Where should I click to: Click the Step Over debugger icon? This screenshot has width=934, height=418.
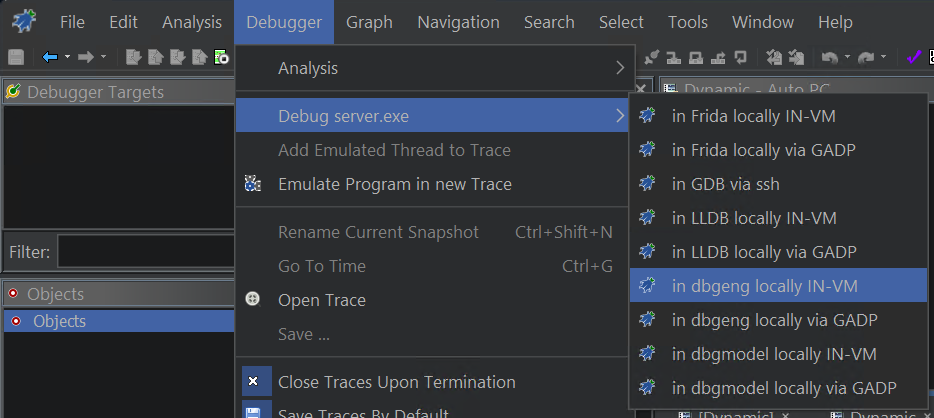(x=696, y=57)
